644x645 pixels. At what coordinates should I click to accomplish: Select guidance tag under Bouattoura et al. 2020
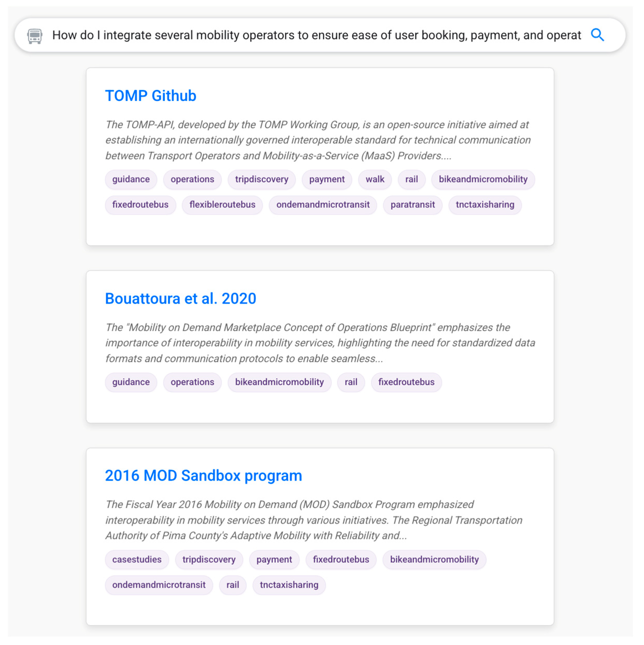pyautogui.click(x=131, y=382)
